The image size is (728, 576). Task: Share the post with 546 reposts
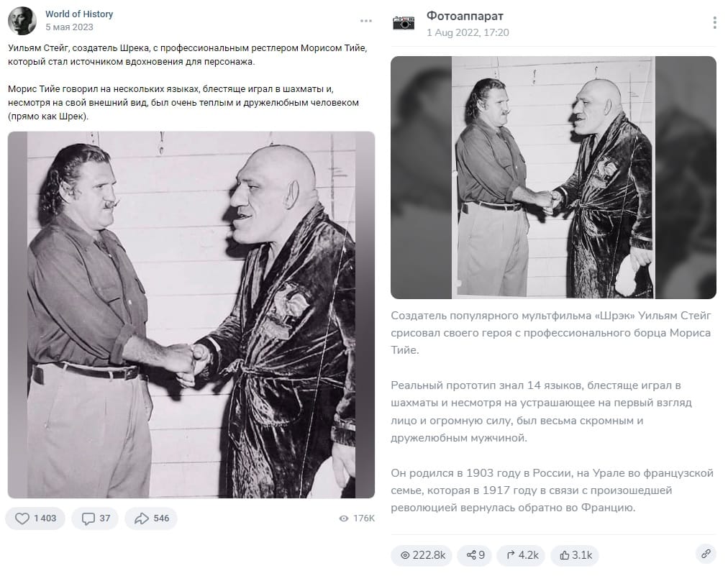(151, 518)
